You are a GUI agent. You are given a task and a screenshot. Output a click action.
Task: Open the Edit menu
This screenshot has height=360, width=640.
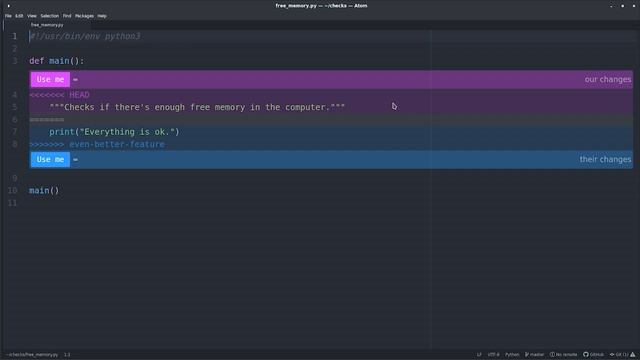pos(19,16)
